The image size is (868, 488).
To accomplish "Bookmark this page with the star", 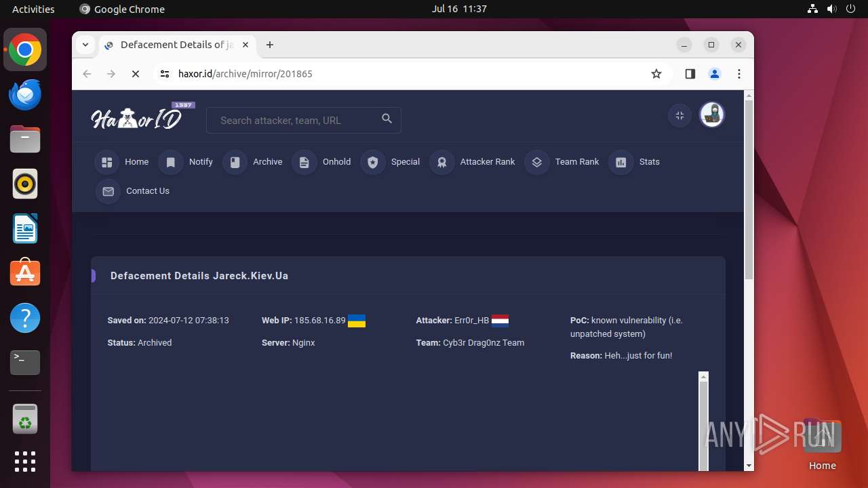I will point(656,74).
